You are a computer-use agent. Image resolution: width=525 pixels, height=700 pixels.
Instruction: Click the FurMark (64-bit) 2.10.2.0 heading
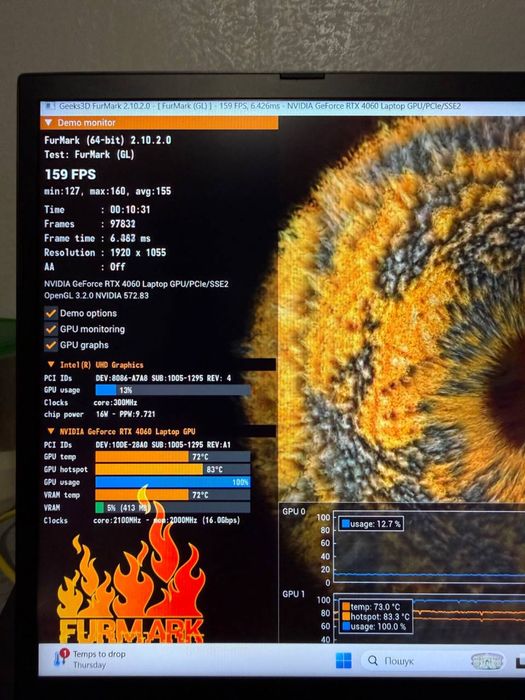tap(108, 140)
